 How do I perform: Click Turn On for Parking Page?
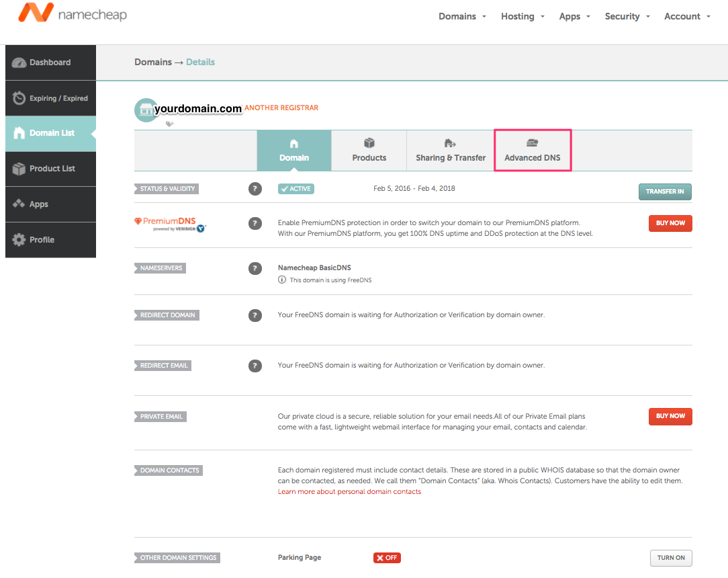(x=671, y=558)
